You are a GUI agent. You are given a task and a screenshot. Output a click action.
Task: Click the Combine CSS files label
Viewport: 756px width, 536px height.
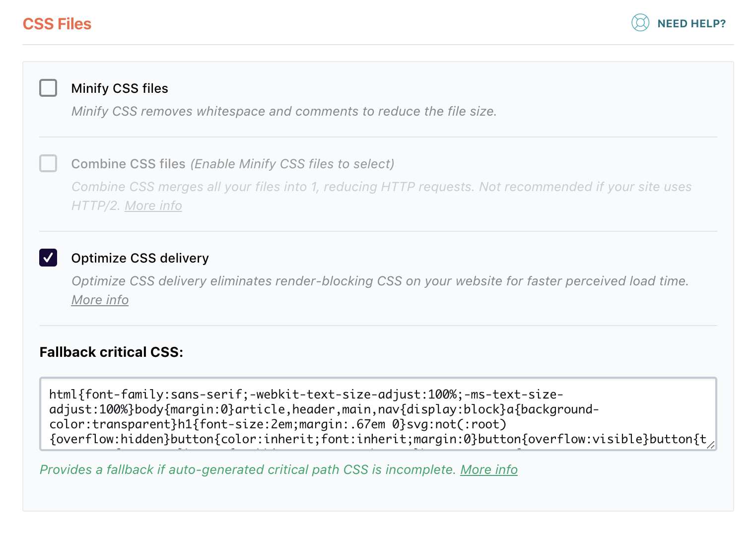click(x=128, y=164)
